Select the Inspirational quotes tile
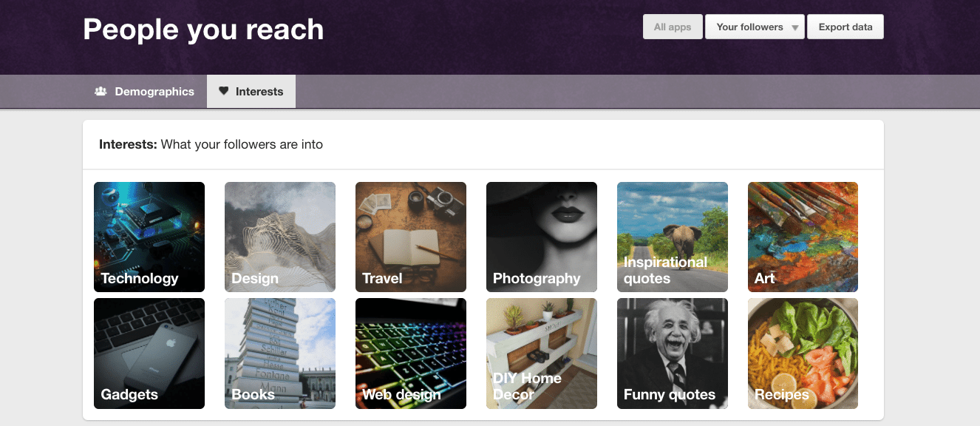Image resolution: width=980 pixels, height=426 pixels. (x=672, y=237)
